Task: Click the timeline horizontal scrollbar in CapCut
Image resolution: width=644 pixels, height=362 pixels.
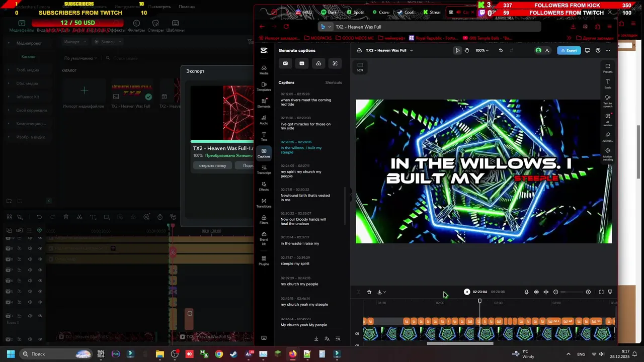Action: pos(460,344)
